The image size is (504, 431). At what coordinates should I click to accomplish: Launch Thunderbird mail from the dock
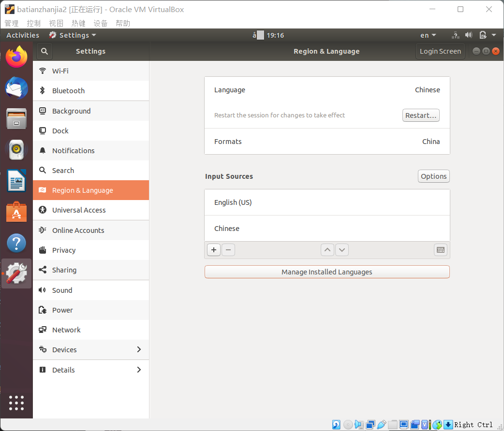16,87
